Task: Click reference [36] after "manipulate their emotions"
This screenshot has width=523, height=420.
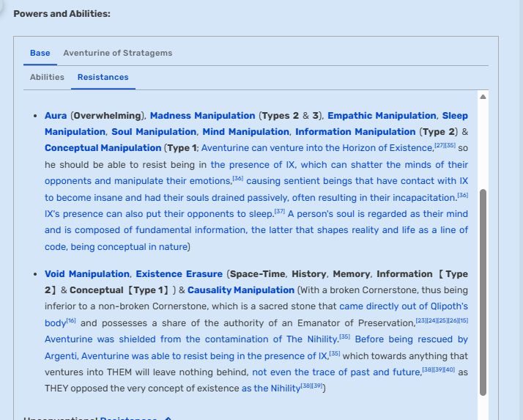Action: pos(238,178)
